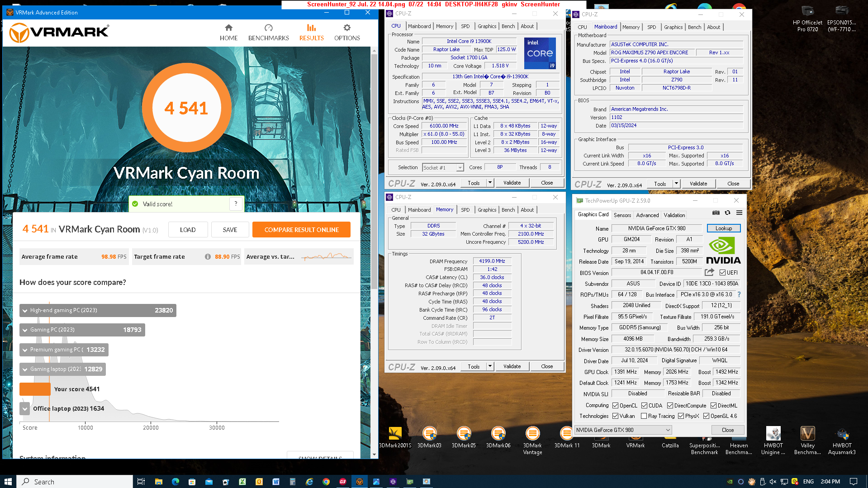Click Close button at bottom of GPU-Z
Viewport: 868px width, 488px height.
point(727,430)
